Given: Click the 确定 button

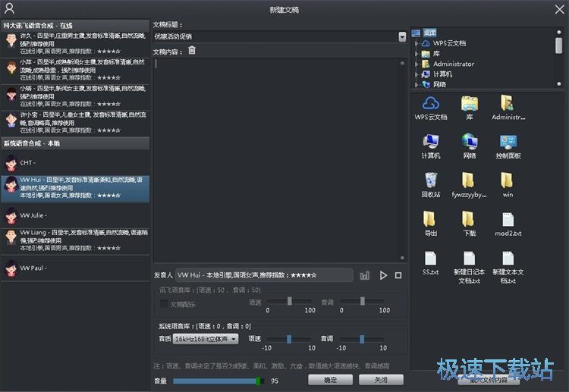Looking at the screenshot, I should 330,380.
